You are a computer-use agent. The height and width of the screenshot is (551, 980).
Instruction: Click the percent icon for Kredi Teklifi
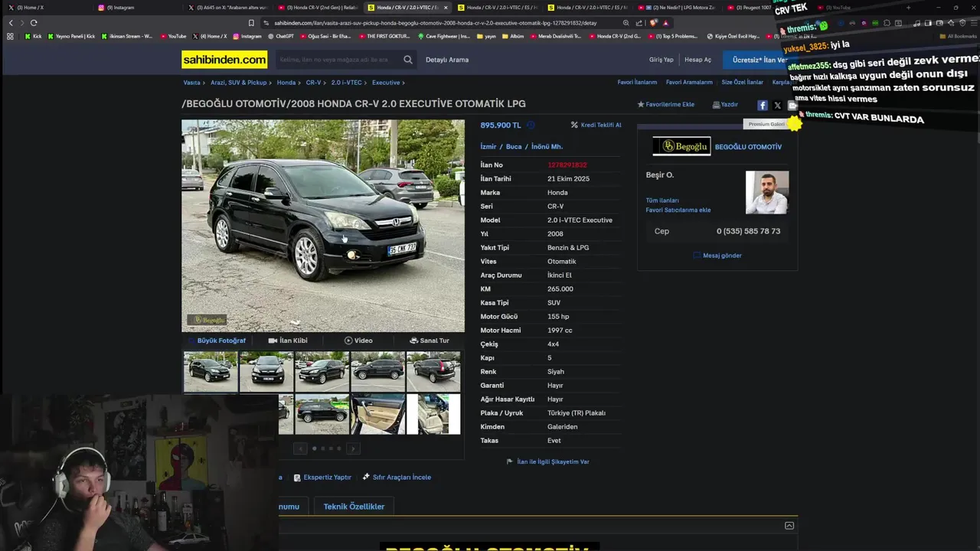[574, 126]
